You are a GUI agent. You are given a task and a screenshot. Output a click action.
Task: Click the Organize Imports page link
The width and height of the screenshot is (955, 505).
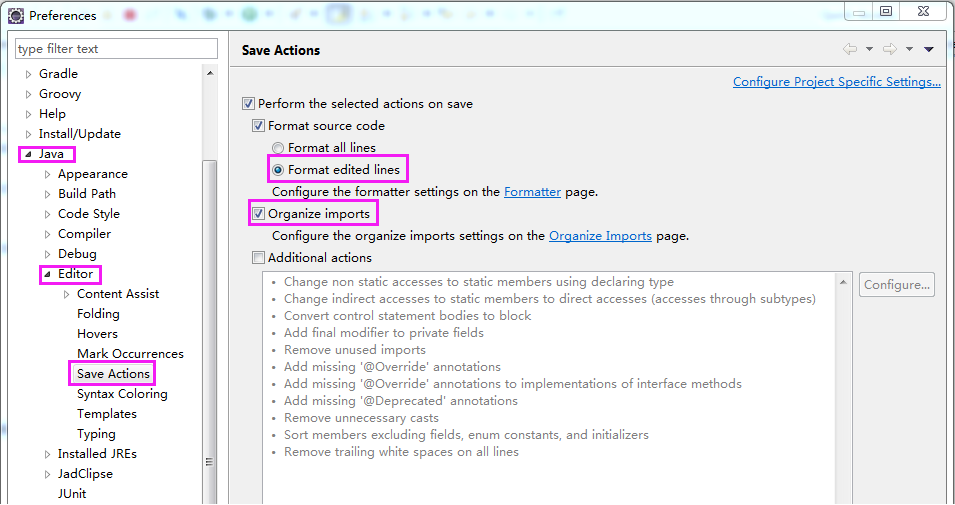[x=600, y=236]
